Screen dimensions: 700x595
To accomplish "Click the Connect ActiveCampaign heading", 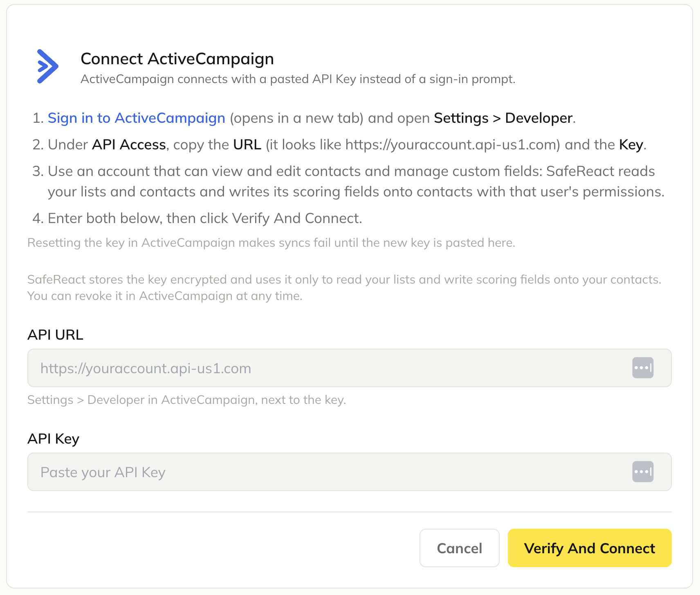I will point(177,59).
